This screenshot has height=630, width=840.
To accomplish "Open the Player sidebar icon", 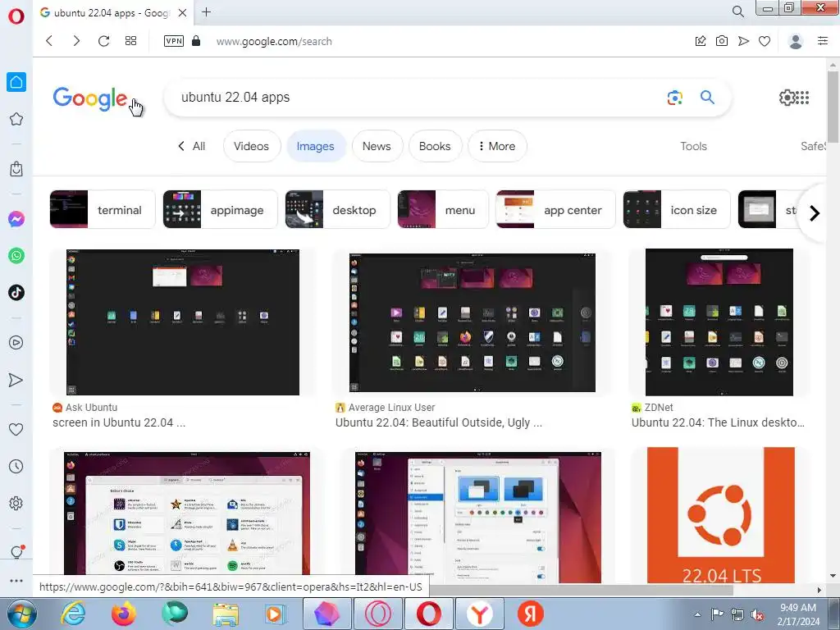I will coord(16,342).
